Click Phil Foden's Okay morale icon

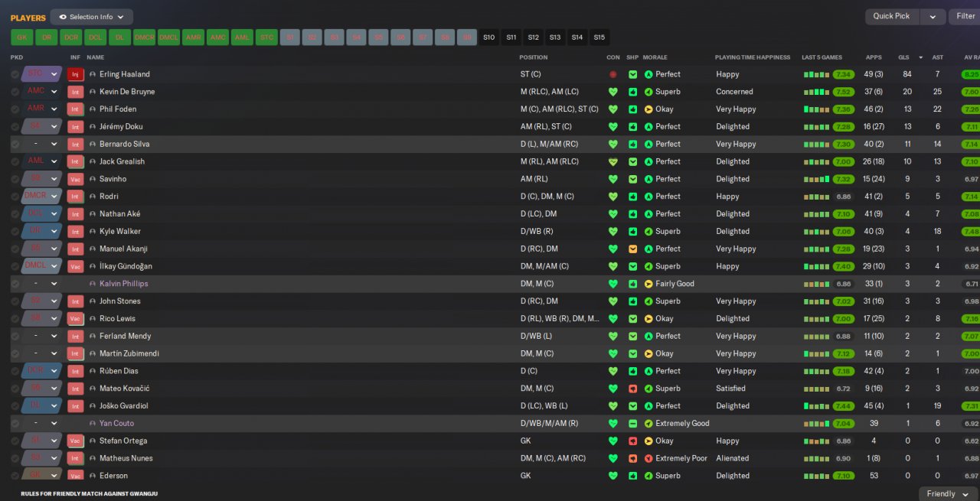click(648, 109)
